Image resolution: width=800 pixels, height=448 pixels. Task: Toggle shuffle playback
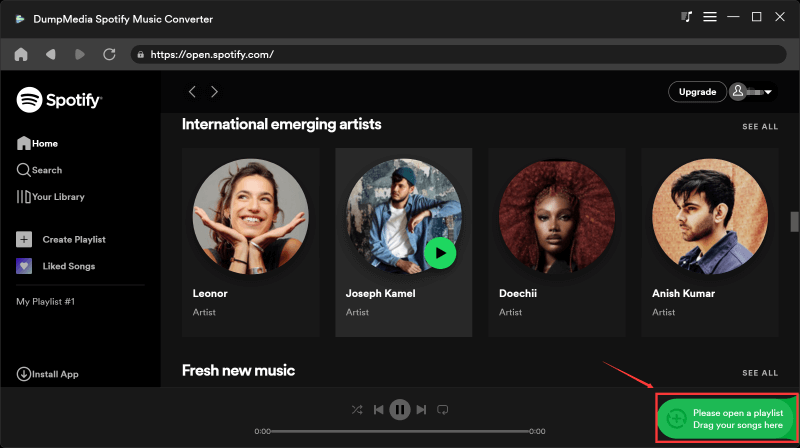click(x=357, y=409)
